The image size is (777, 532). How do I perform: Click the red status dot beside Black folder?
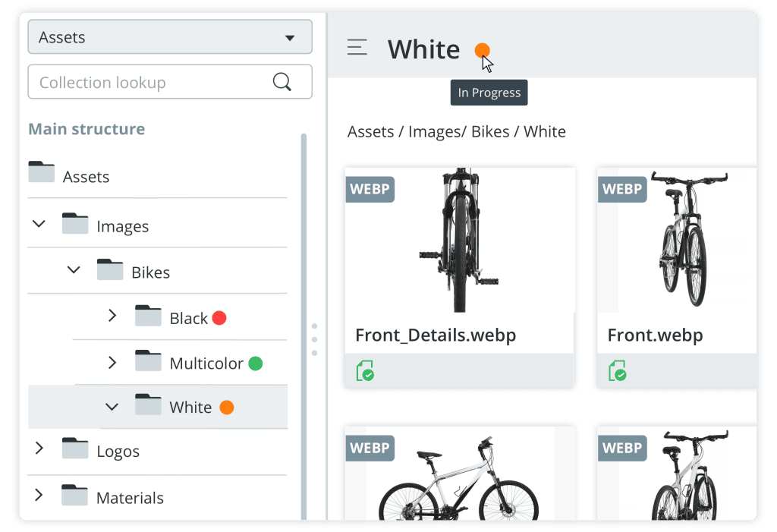[219, 318]
